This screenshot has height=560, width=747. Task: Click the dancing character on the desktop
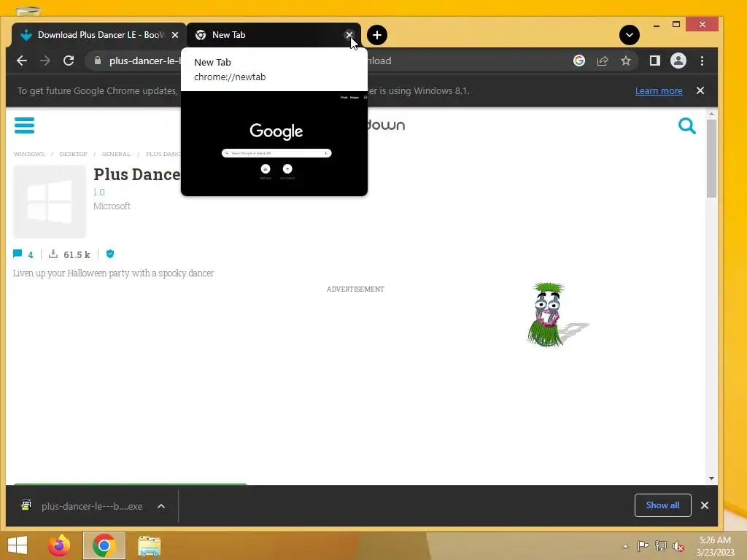548,314
